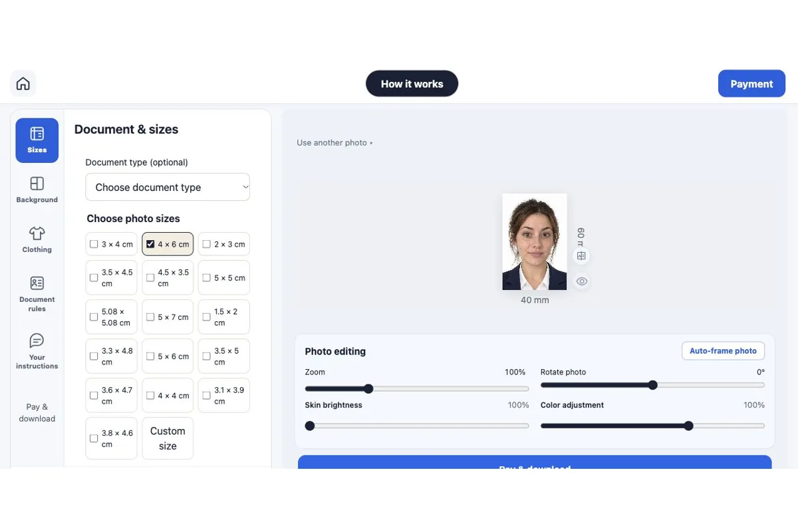This screenshot has width=798, height=532.
Task: Click the ruler icon beside the photo
Action: (x=581, y=256)
